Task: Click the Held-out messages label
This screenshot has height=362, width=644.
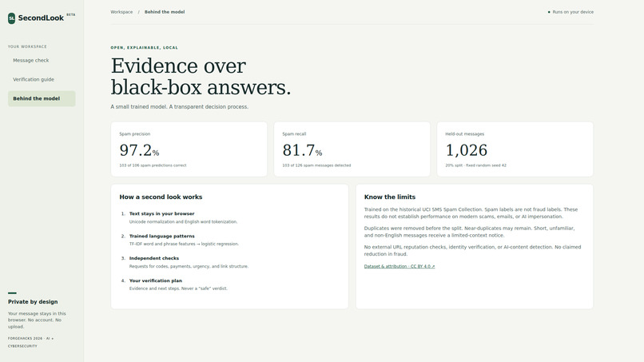Action: (x=464, y=134)
